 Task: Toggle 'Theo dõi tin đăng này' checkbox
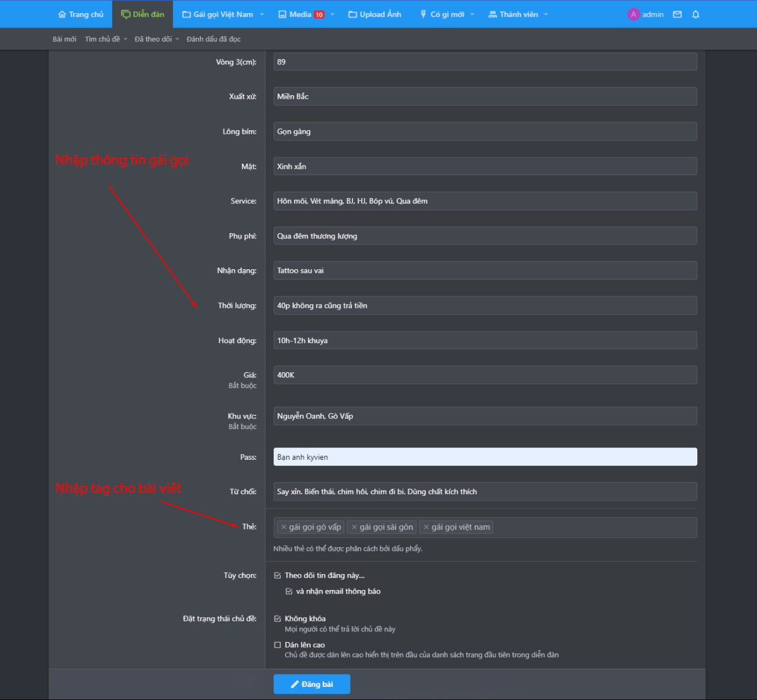(x=277, y=576)
